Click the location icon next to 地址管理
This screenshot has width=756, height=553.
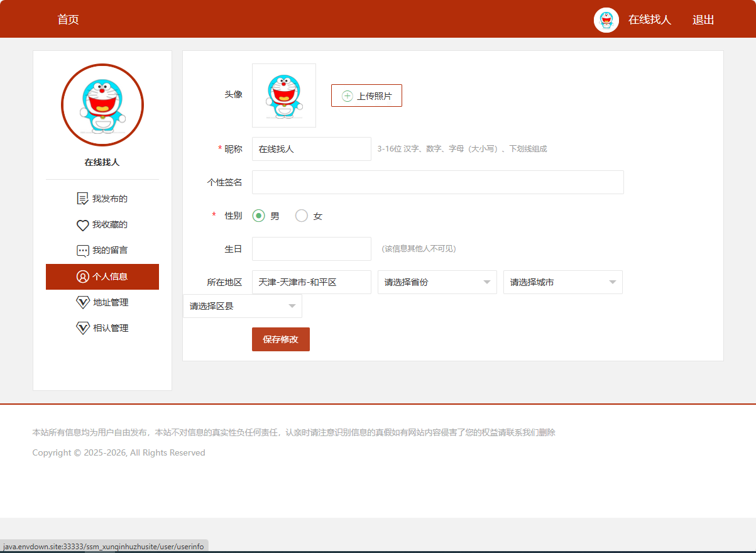(x=82, y=302)
